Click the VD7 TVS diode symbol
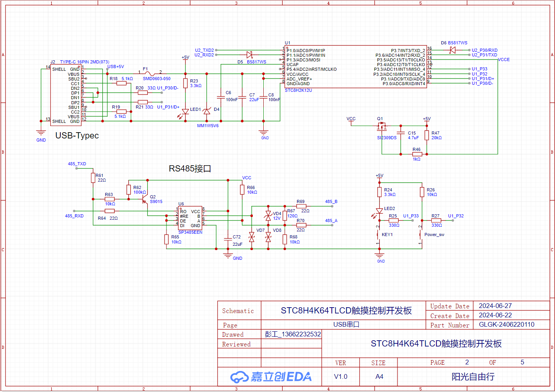Image resolution: width=555 pixels, height=392 pixels. (x=251, y=237)
